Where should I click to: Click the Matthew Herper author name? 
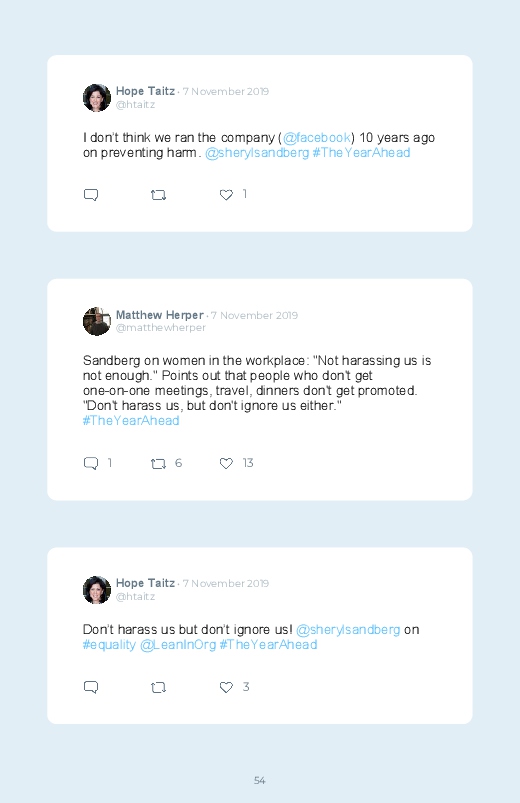pyautogui.click(x=159, y=315)
